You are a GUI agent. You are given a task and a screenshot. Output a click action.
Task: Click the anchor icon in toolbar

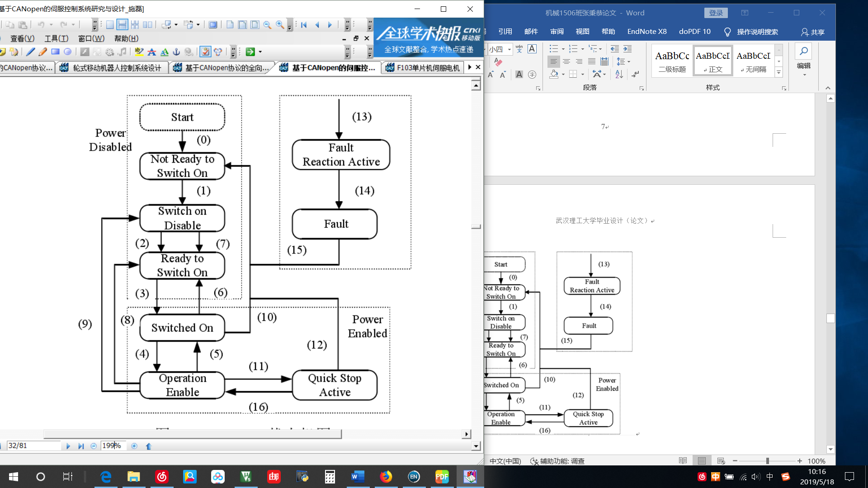pos(177,52)
